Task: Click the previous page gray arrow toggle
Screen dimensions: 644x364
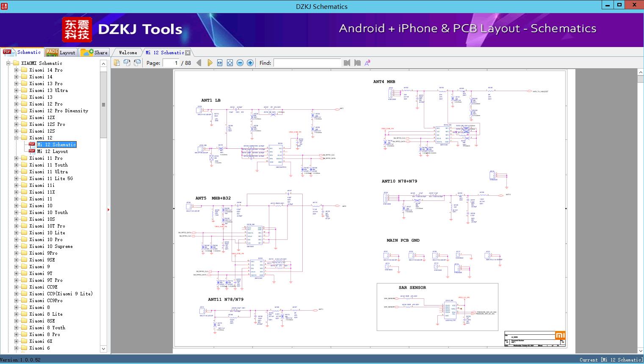Action: 199,62
